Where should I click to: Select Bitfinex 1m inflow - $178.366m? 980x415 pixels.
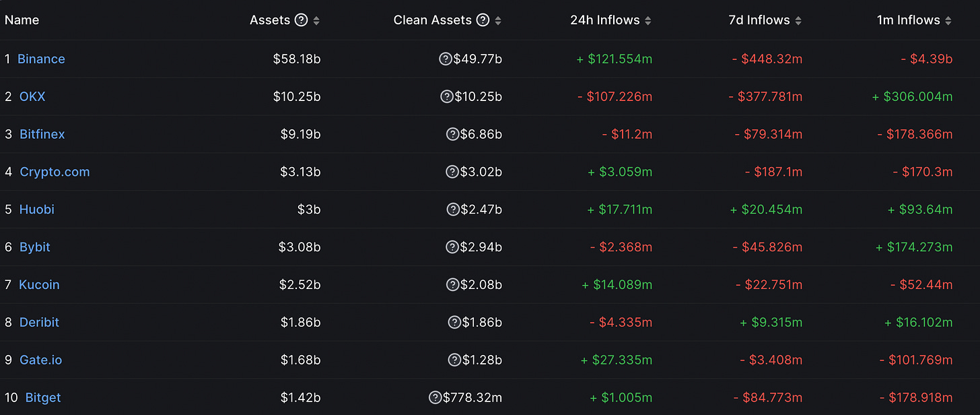click(x=915, y=134)
